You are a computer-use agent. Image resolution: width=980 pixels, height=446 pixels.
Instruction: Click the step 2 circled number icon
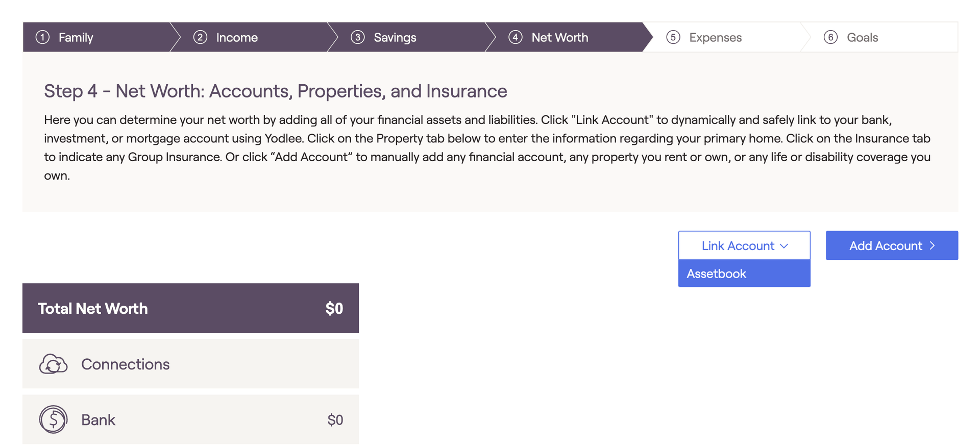[200, 37]
